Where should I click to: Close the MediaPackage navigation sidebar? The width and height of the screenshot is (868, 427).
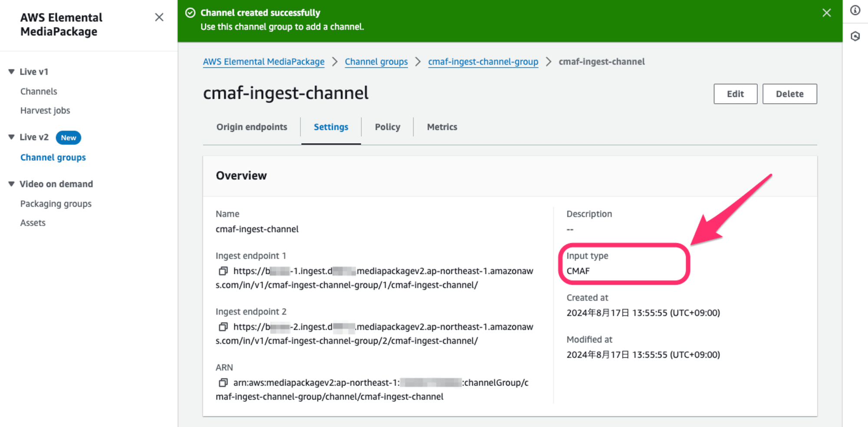tap(159, 17)
